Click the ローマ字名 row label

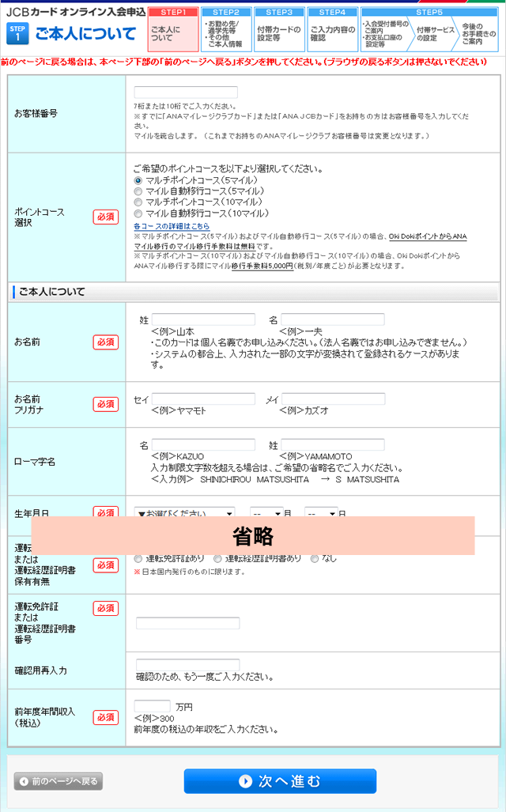(35, 462)
